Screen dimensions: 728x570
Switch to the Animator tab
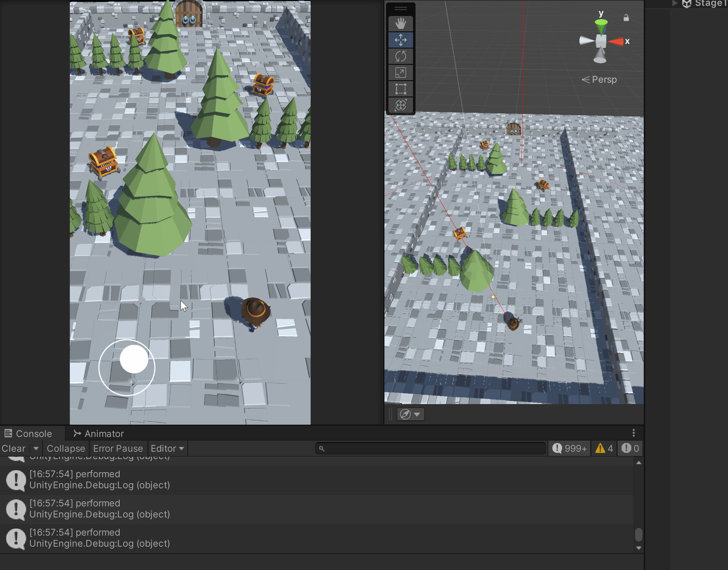98,434
